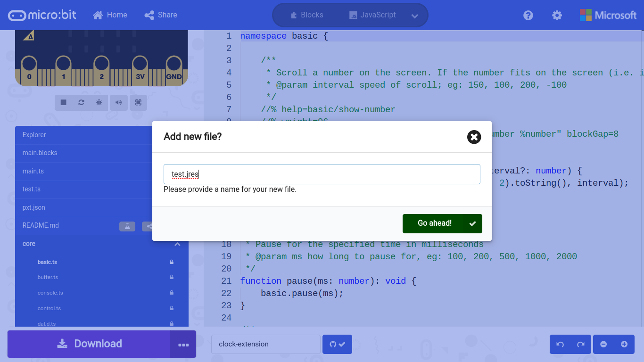Click the new file name input field
Viewport: 644px width, 362px height.
point(322,174)
